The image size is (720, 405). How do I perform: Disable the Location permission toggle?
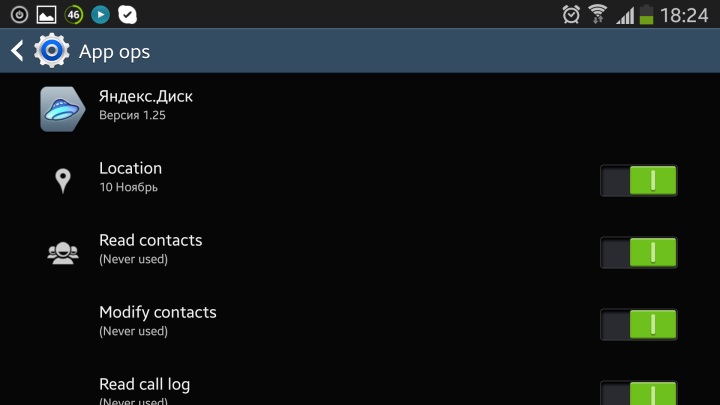[x=639, y=181]
